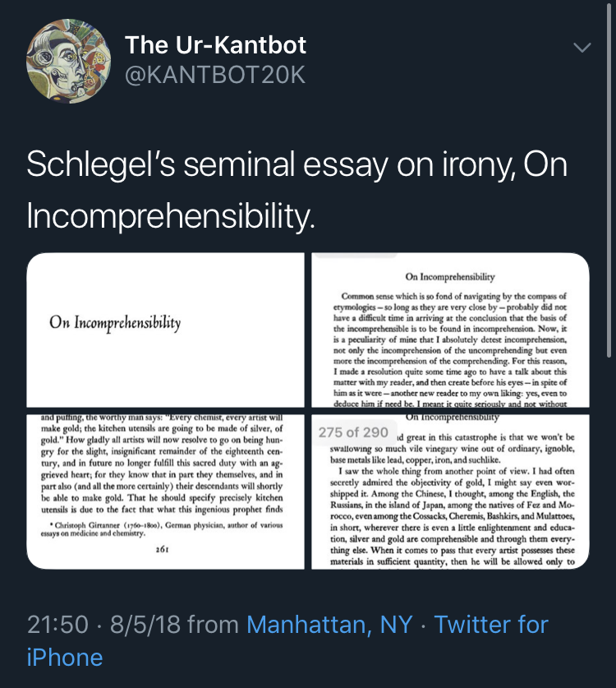Open the '275 of 290' page image

coord(450,492)
